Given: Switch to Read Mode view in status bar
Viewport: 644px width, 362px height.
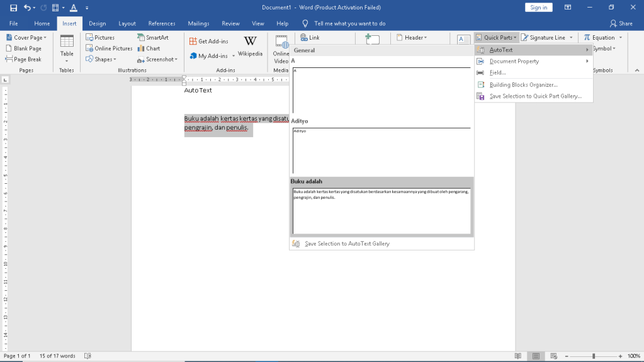Looking at the screenshot, I should (x=517, y=356).
